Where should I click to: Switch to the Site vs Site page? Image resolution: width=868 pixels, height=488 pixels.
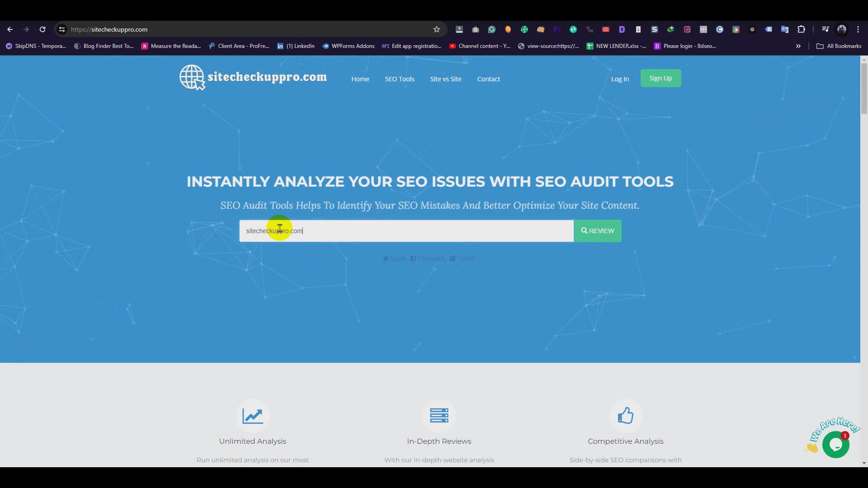445,79
